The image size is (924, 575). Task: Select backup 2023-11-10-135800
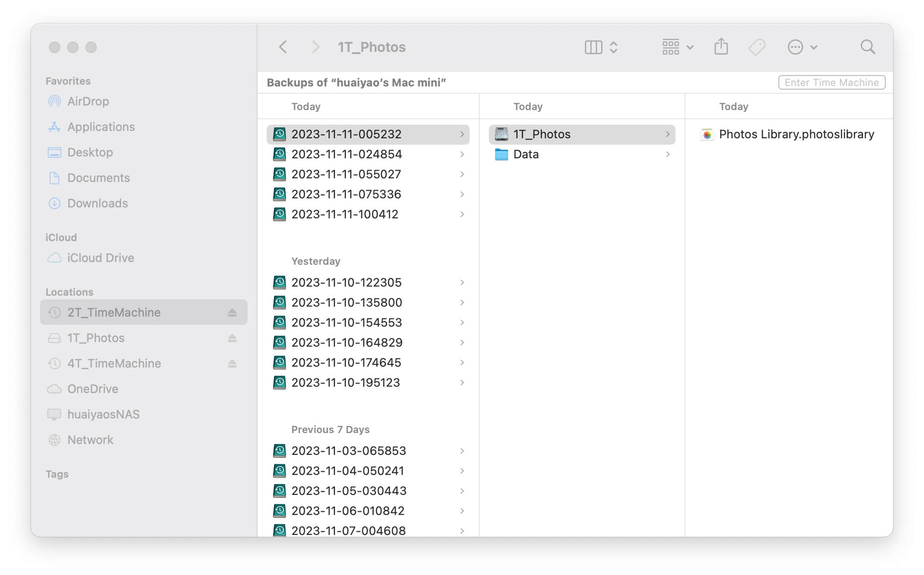(368, 303)
